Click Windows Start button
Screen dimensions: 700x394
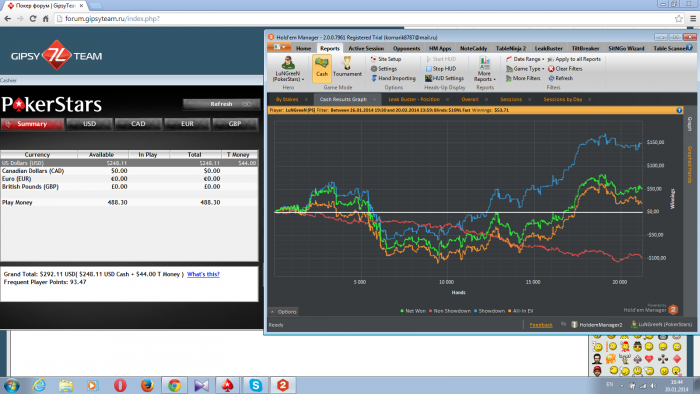(12, 385)
